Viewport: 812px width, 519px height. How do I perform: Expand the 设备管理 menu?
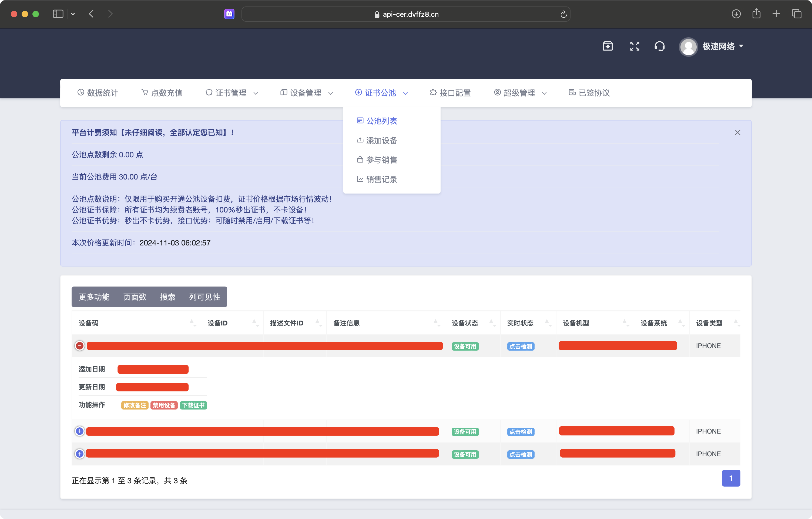(307, 93)
